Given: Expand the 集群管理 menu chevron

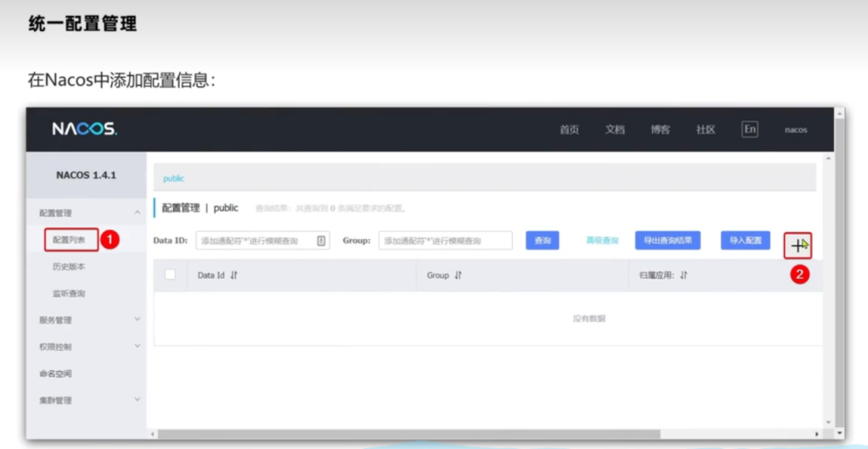Looking at the screenshot, I should pos(137,400).
